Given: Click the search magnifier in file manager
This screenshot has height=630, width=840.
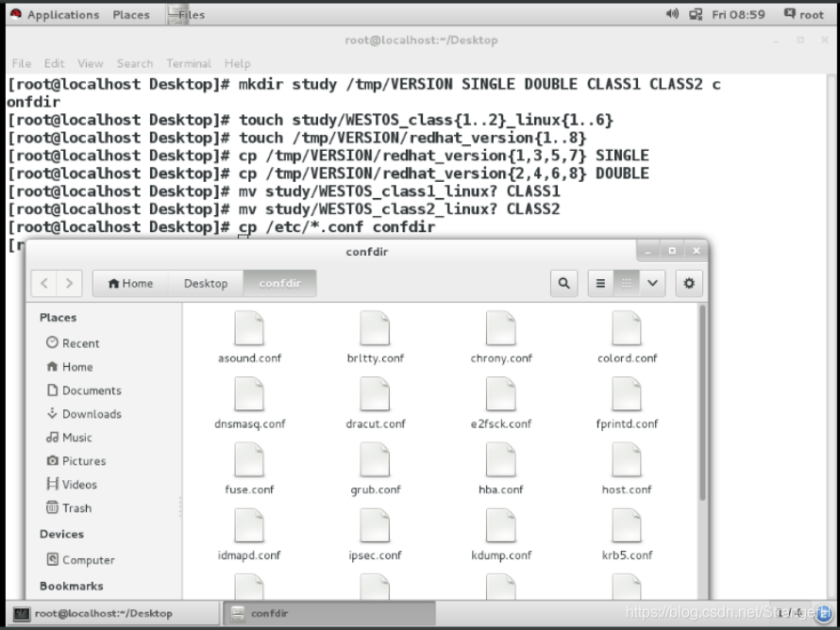Looking at the screenshot, I should pos(564,283).
